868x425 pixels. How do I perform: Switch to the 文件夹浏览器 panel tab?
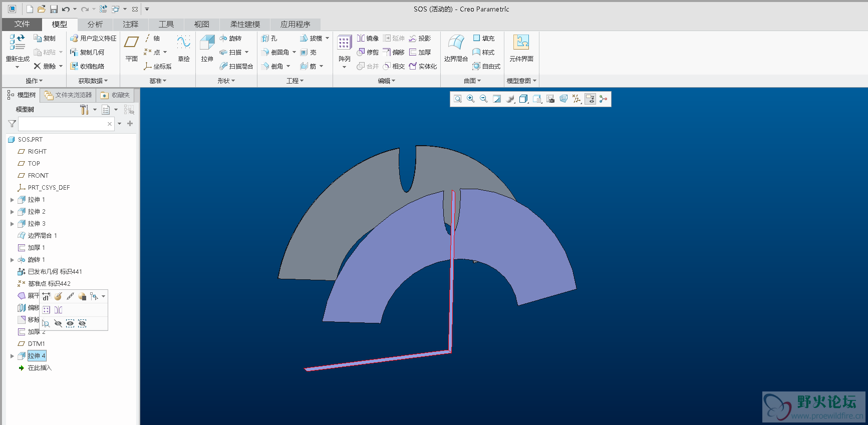coord(68,95)
